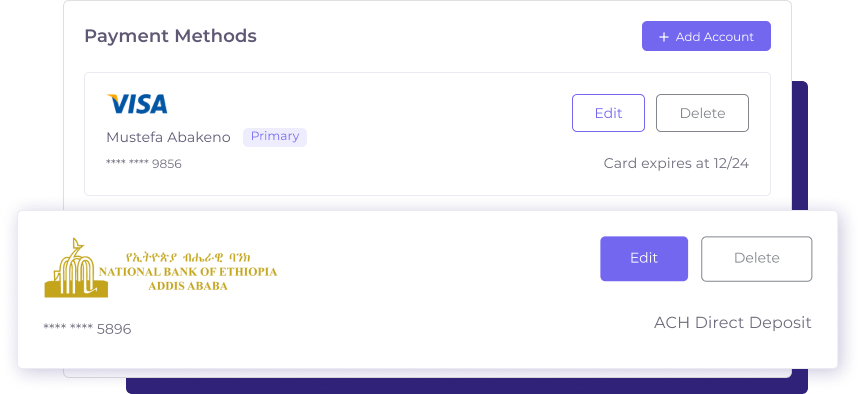Select the Visa payment method card

[x=427, y=134]
